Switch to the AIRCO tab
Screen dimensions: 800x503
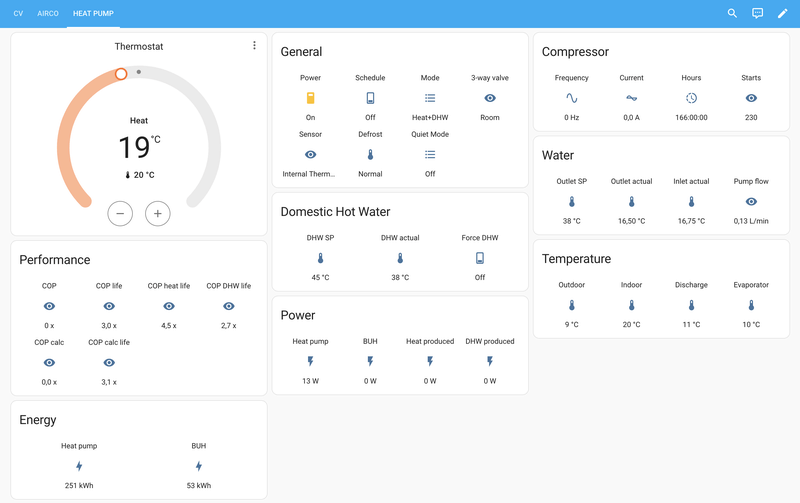coord(48,13)
